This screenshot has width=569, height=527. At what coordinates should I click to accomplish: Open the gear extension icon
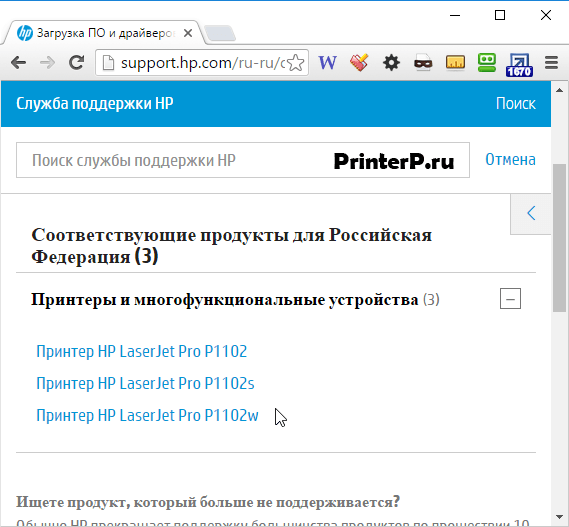(391, 63)
